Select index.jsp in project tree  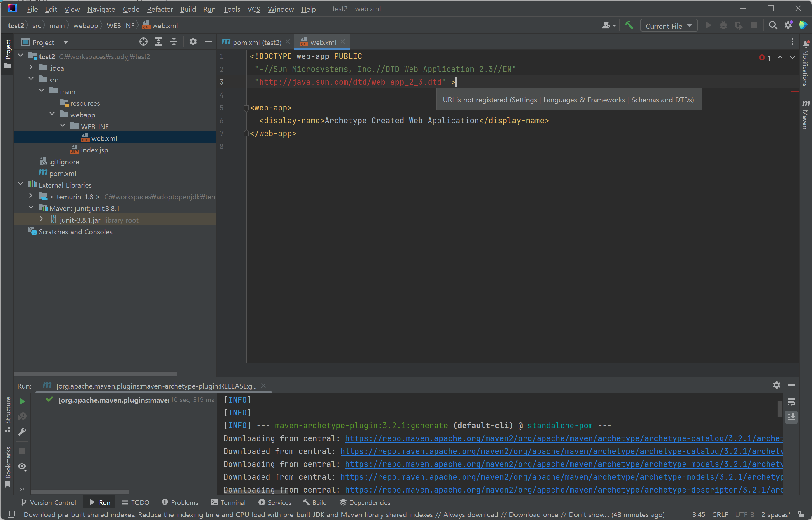94,150
